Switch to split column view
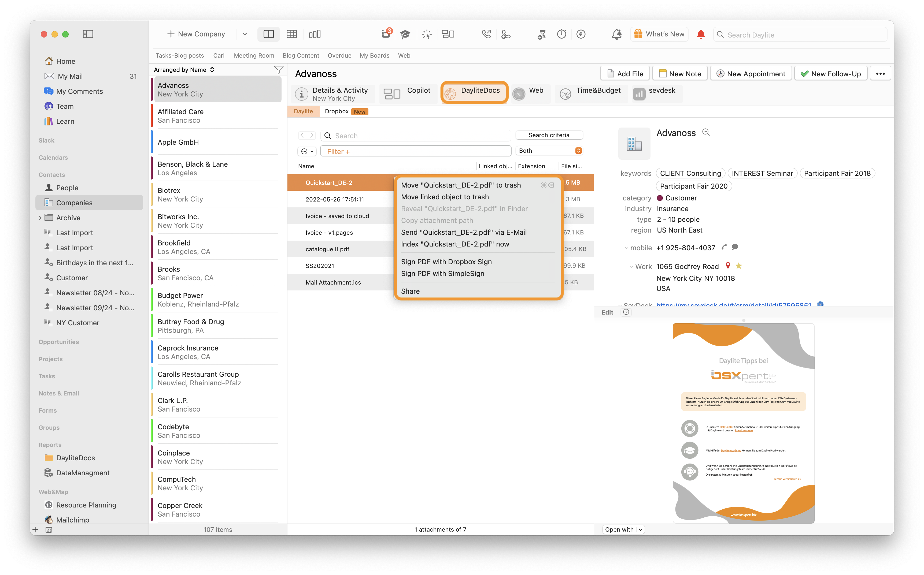 point(269,34)
